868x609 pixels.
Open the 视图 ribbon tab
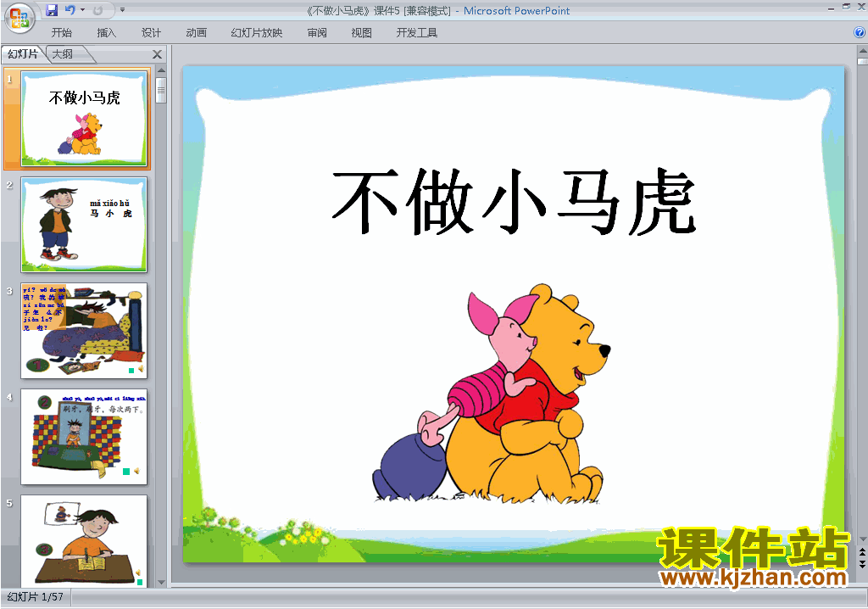coord(361,33)
